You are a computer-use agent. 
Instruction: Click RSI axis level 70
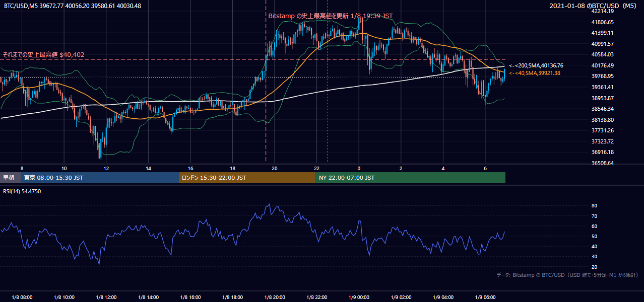594,216
